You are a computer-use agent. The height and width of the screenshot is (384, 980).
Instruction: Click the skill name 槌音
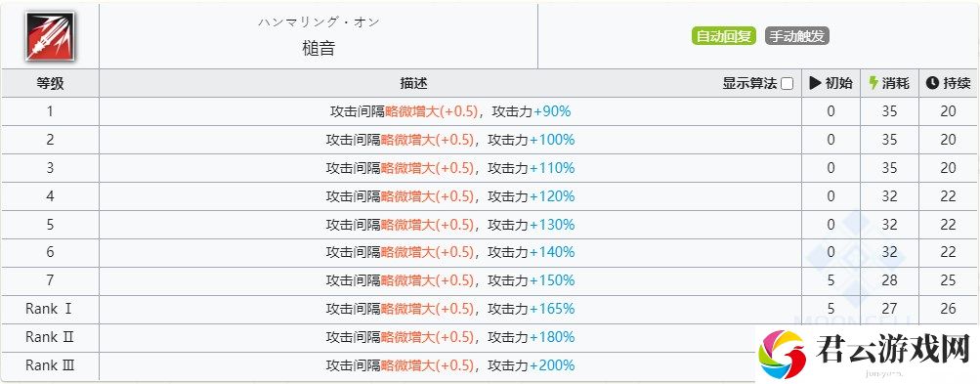(x=319, y=49)
